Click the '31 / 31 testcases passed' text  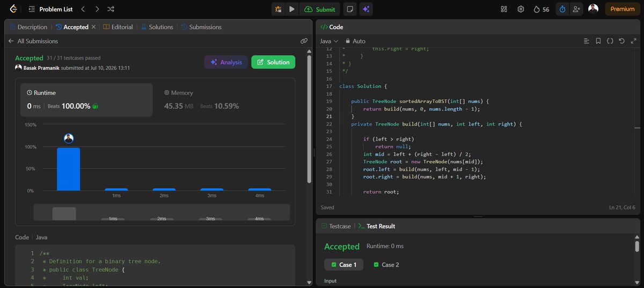tap(74, 58)
